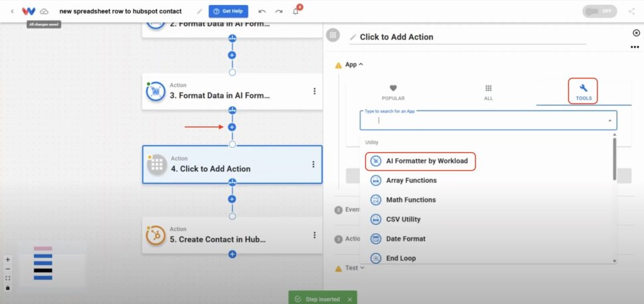Share the workflow via share icon

pos(631,11)
